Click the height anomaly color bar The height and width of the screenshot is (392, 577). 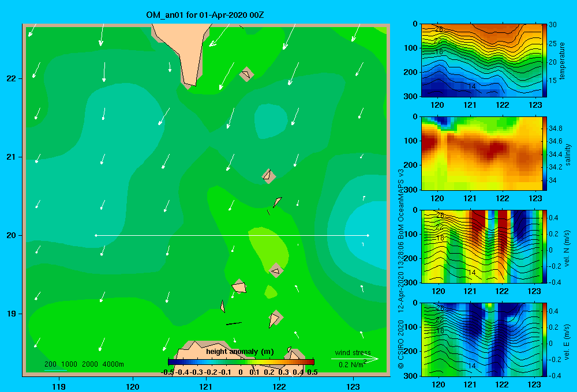[x=241, y=362]
